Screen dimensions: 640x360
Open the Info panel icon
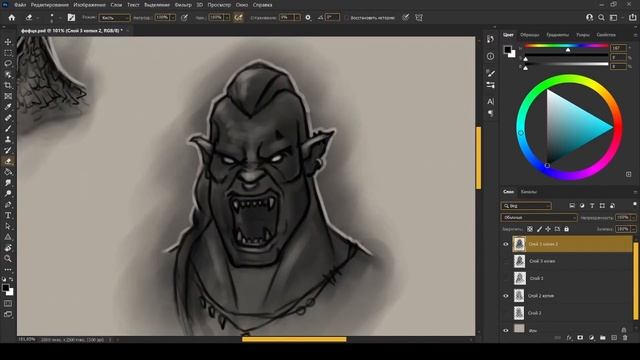click(491, 56)
